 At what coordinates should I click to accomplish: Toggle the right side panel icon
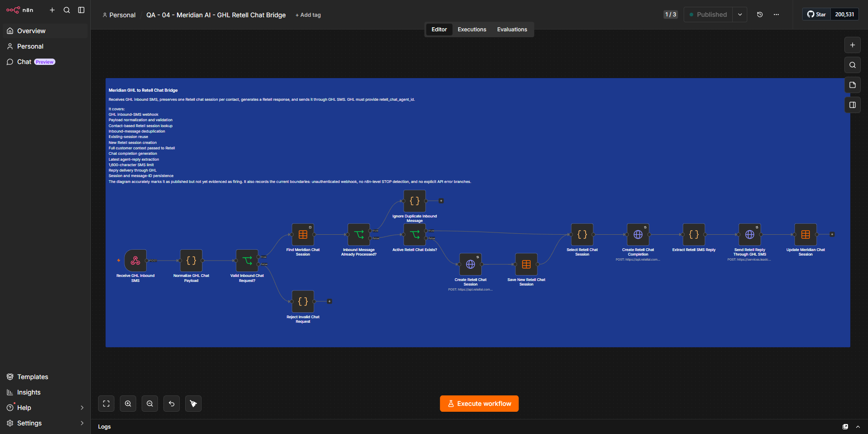(x=853, y=105)
